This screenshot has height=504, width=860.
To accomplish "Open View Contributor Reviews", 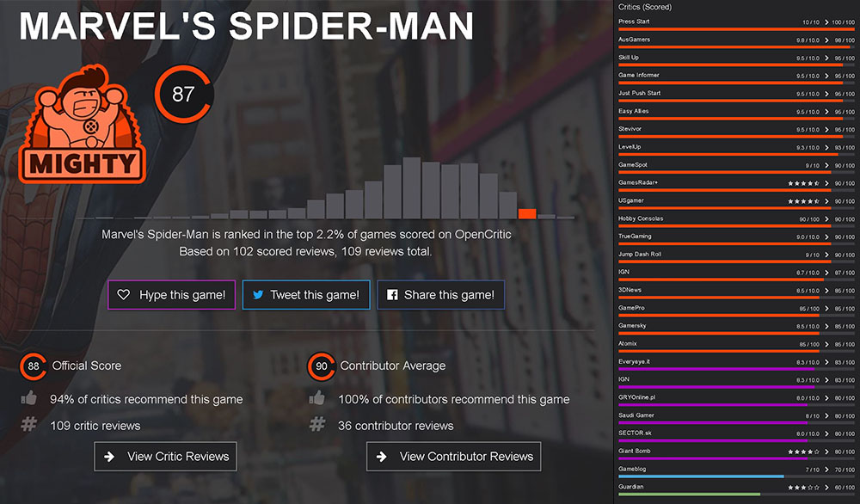I will pos(454,457).
